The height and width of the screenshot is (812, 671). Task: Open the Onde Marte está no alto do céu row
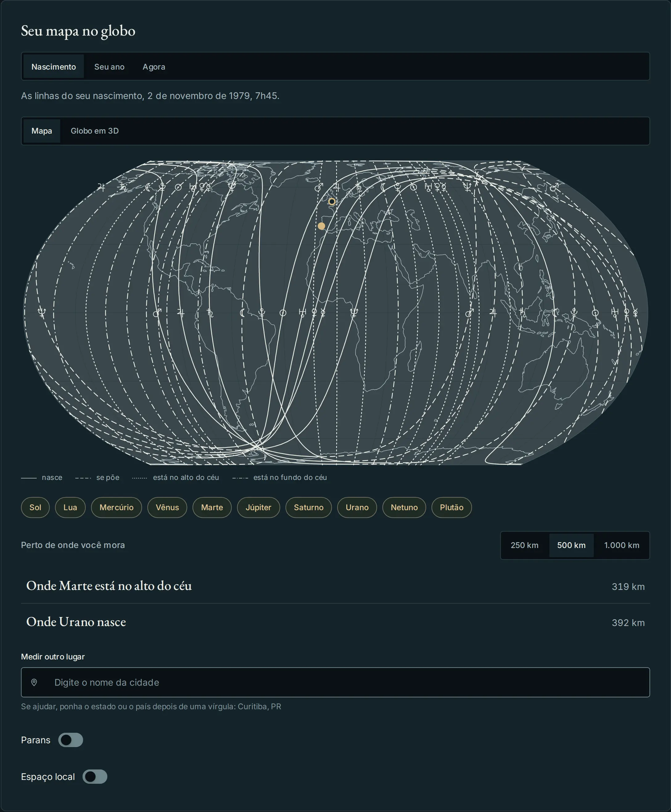pyautogui.click(x=335, y=586)
